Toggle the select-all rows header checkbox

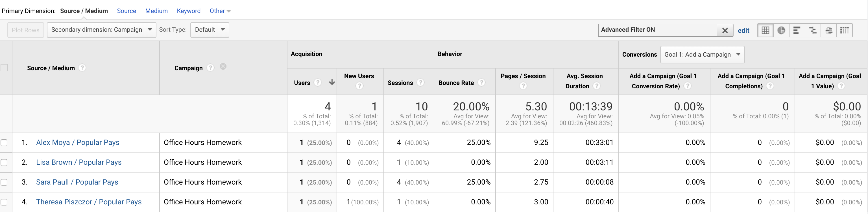pyautogui.click(x=5, y=67)
